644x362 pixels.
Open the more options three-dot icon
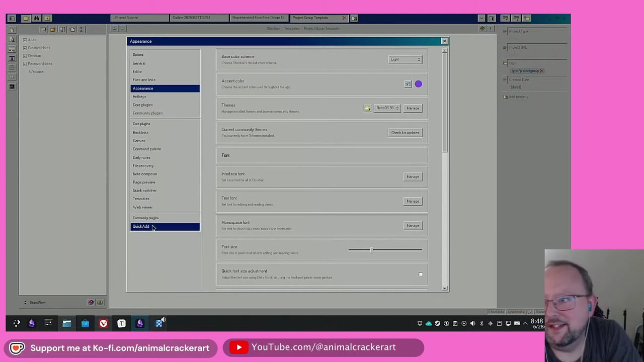[491, 29]
